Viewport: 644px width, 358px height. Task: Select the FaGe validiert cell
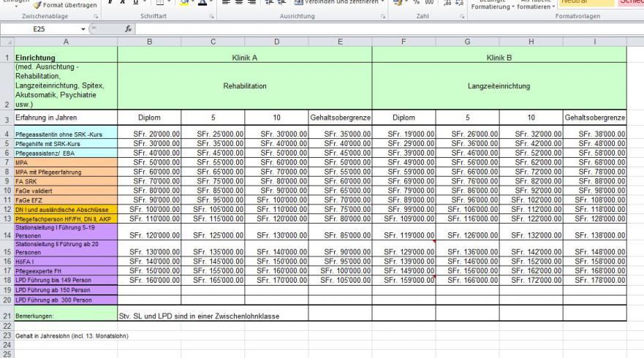(66, 191)
